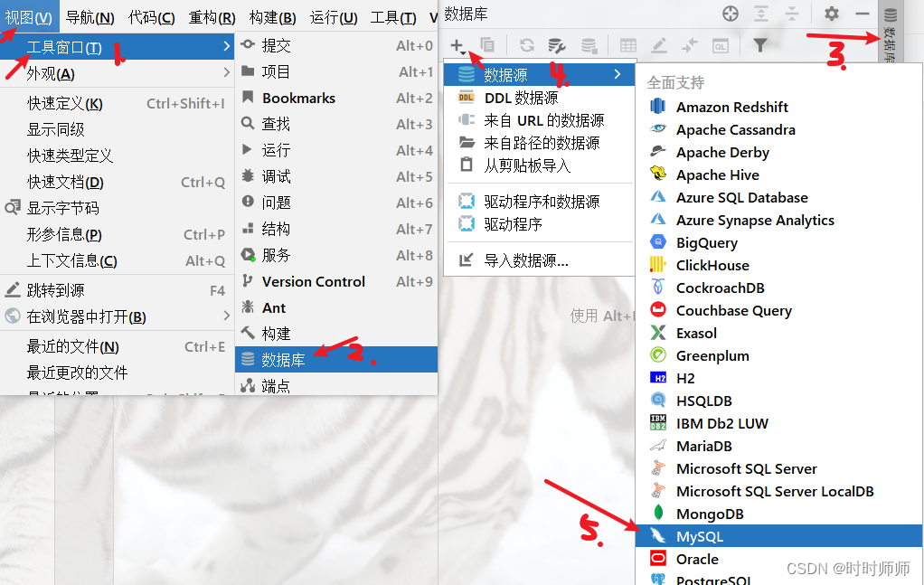Click the add (+) data source button
The height and width of the screenshot is (585, 924).
(x=457, y=45)
